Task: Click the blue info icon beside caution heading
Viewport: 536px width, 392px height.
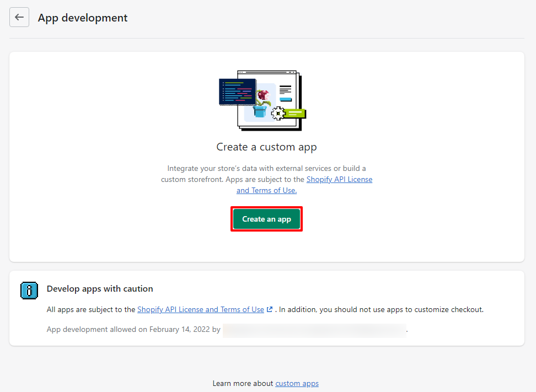Action: tap(29, 291)
